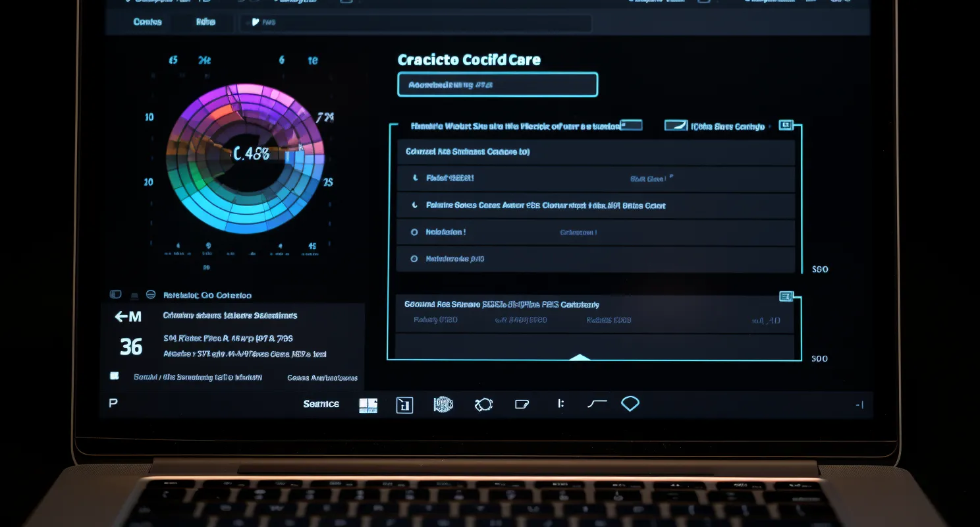This screenshot has width=980, height=527.
Task: Click the rounded rectangle icon above left panel
Action: click(116, 294)
